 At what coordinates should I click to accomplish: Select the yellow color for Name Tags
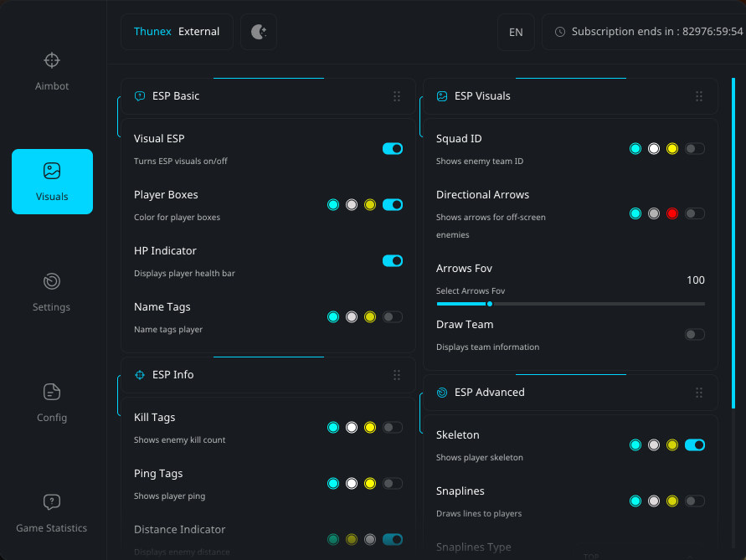[x=369, y=316]
